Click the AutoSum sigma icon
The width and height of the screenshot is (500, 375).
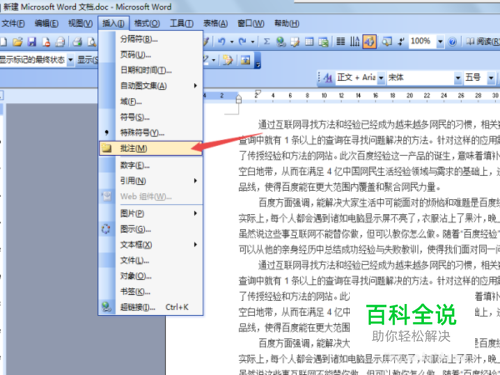click(266, 42)
